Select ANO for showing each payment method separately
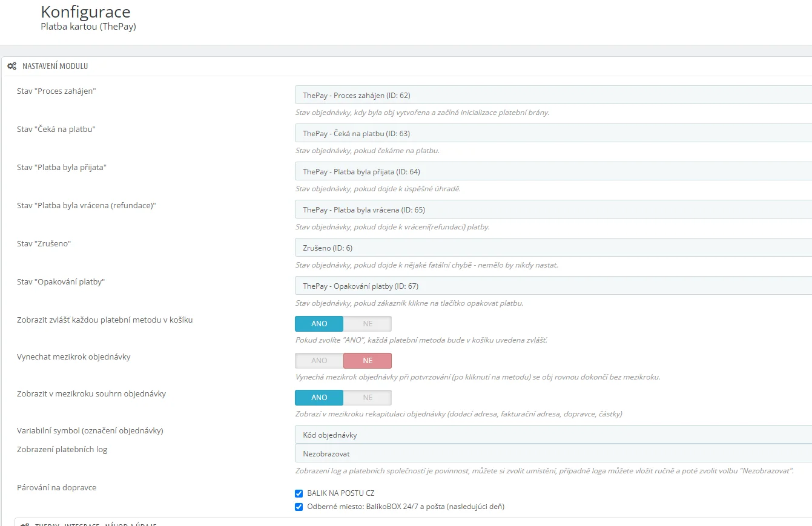 coord(319,324)
